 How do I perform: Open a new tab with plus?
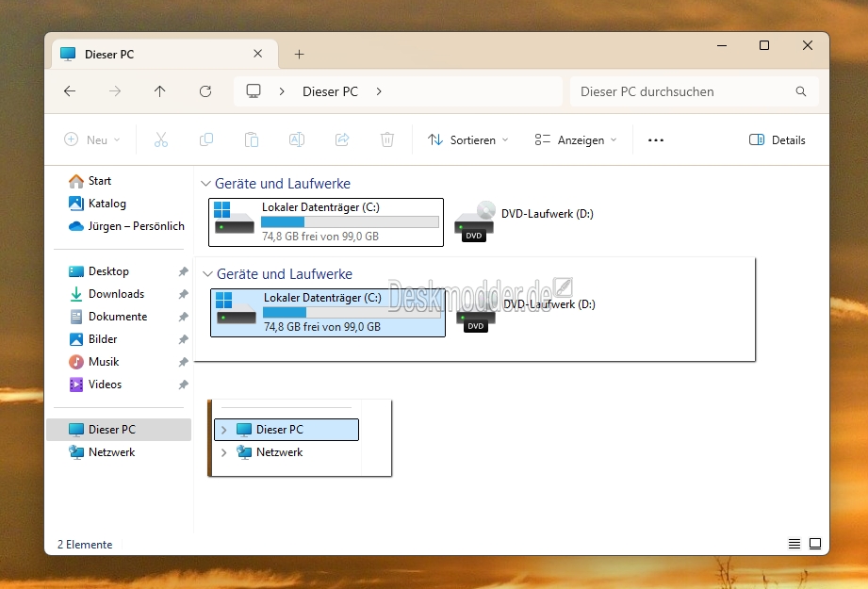point(299,55)
